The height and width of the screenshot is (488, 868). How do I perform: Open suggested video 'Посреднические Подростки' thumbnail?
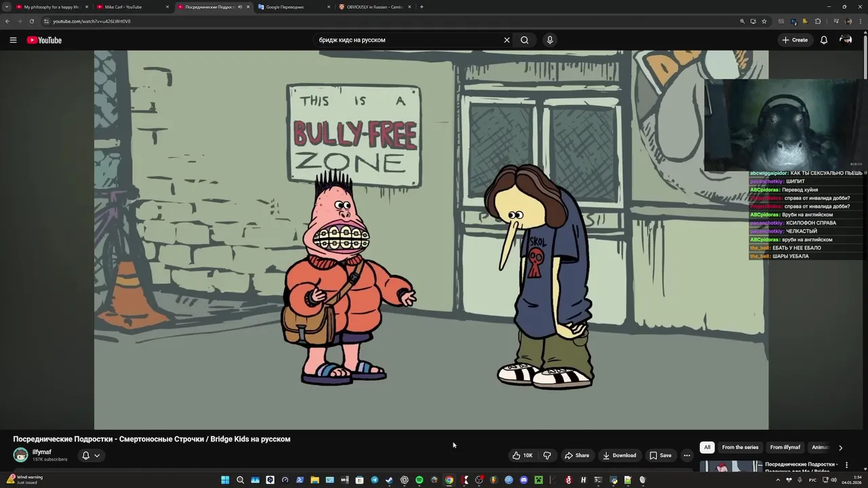[731, 466]
